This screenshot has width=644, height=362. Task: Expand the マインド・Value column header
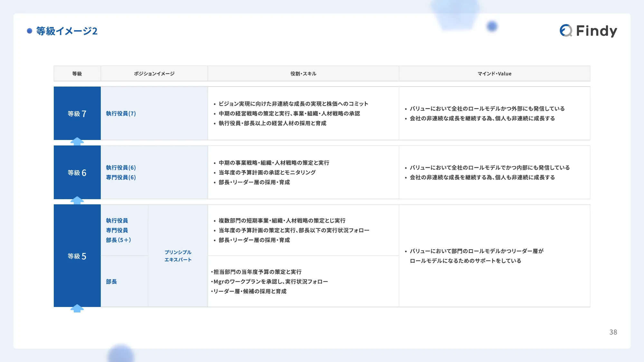tap(494, 73)
